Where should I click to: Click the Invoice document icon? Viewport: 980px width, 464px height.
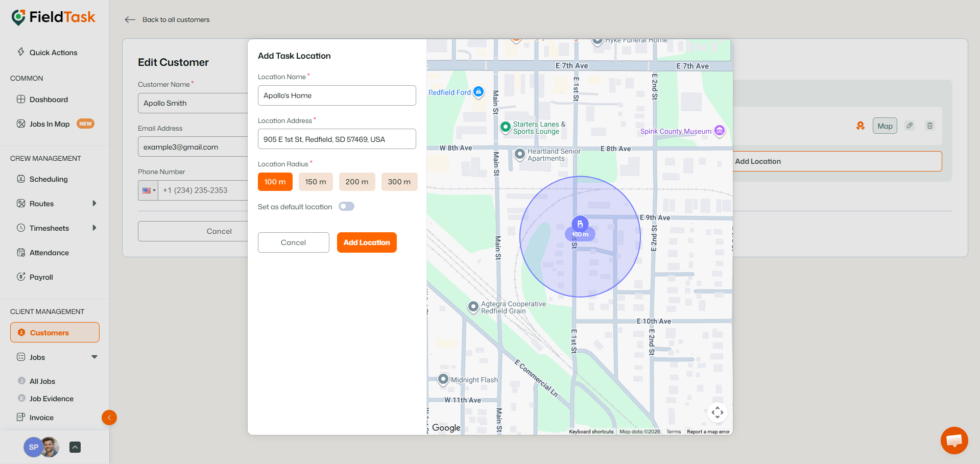[x=21, y=417]
